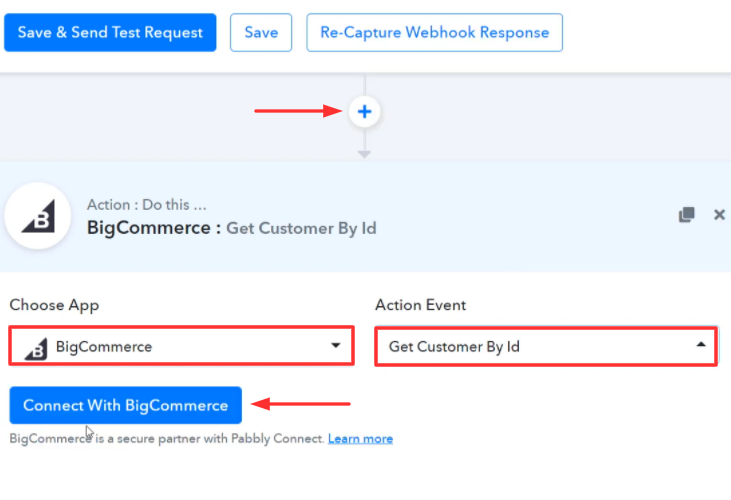Open the Choose App BigCommerce dropdown
This screenshot has height=500, width=731.
pyautogui.click(x=181, y=346)
